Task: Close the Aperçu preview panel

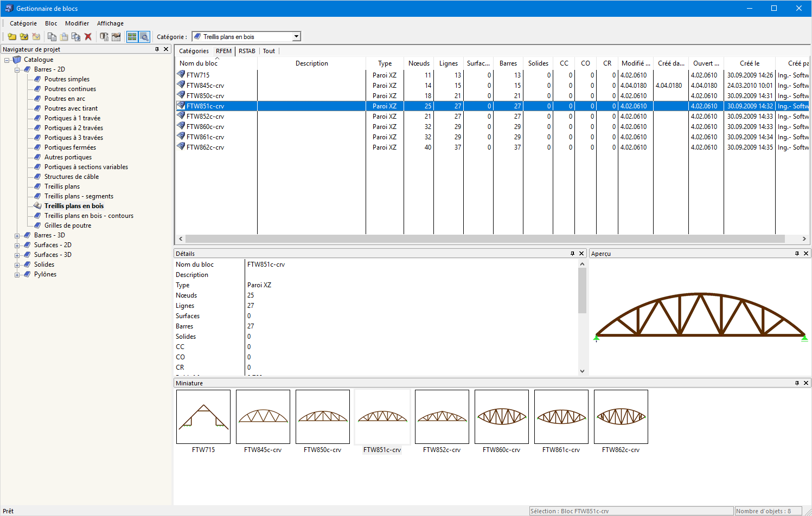Action: point(806,254)
